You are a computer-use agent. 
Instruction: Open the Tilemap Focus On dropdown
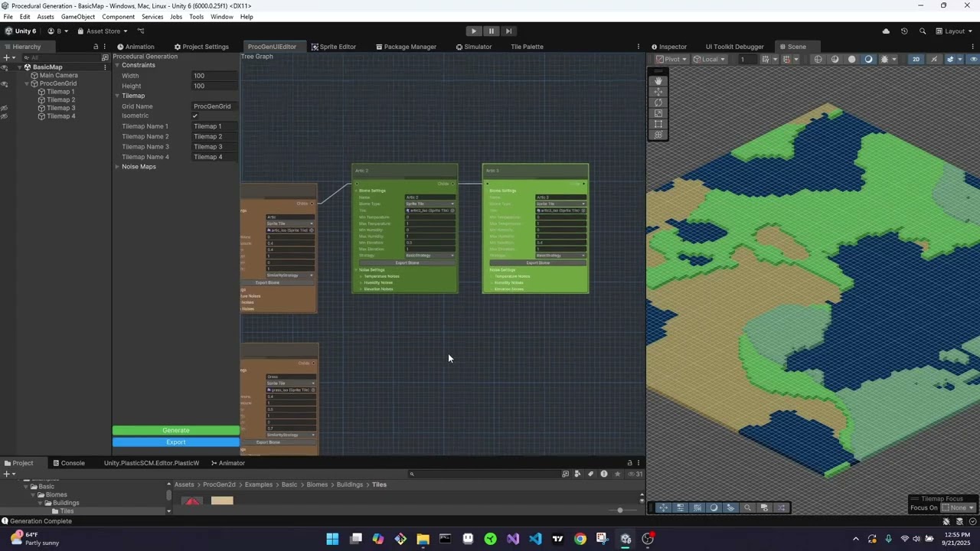[959, 508]
